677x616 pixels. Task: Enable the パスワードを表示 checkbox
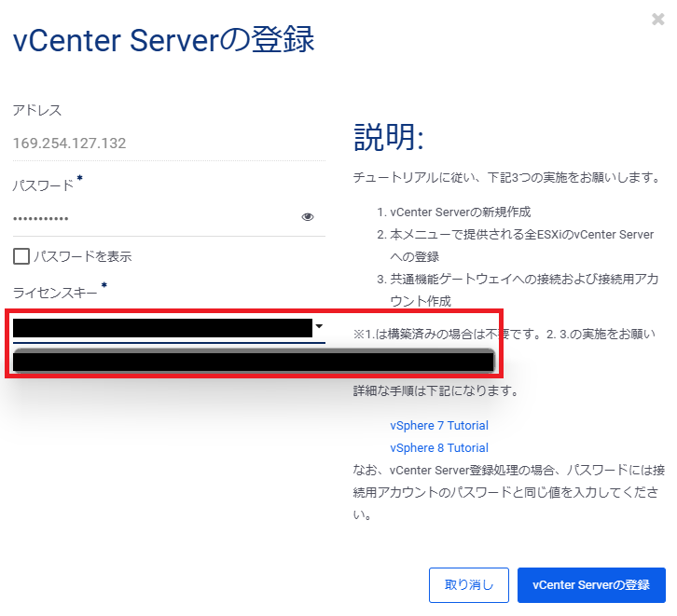click(21, 256)
